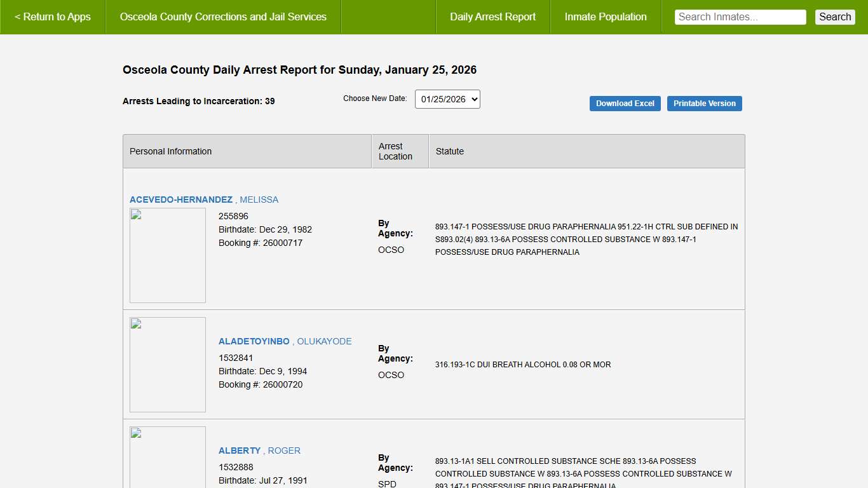Open Osceola County Corrections and Jail Services home
Image resolution: width=868 pixels, height=488 pixels.
(x=223, y=17)
